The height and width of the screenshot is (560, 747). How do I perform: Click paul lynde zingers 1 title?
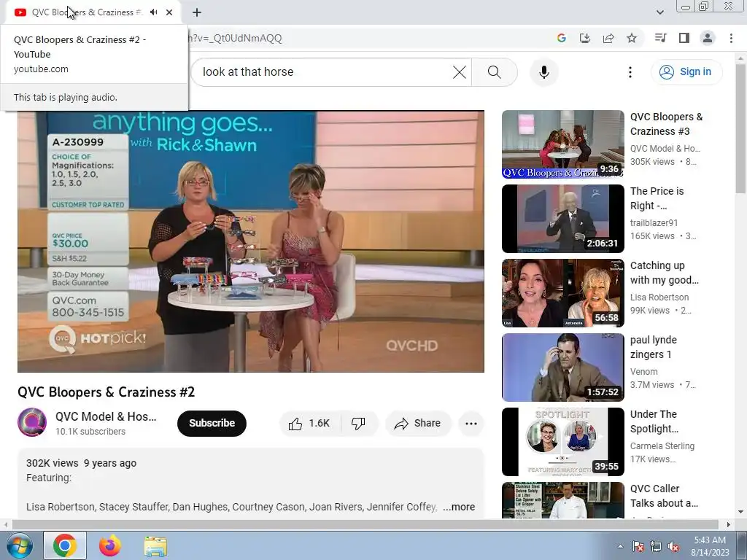tap(653, 346)
